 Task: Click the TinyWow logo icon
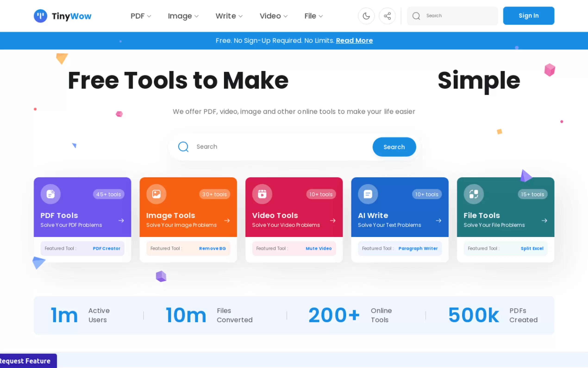click(40, 16)
